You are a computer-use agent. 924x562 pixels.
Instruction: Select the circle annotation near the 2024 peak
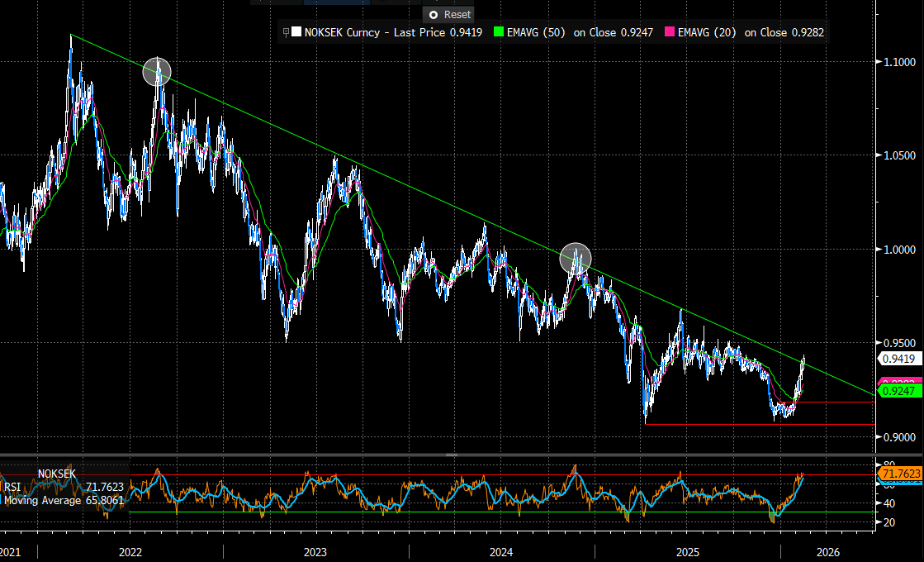tap(576, 259)
